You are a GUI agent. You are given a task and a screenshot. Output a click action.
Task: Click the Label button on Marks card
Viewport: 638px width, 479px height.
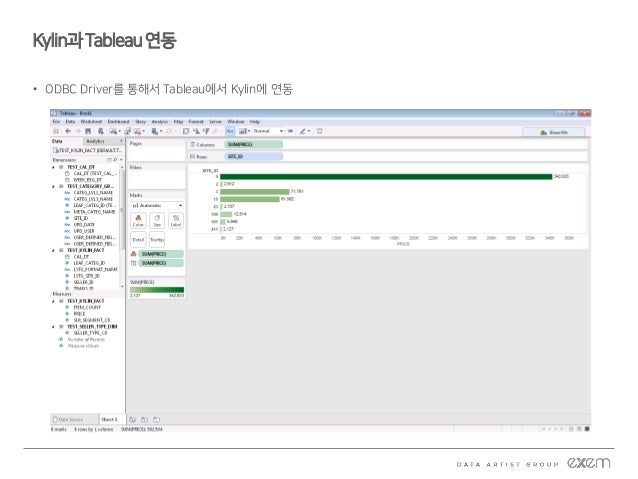[x=176, y=221]
